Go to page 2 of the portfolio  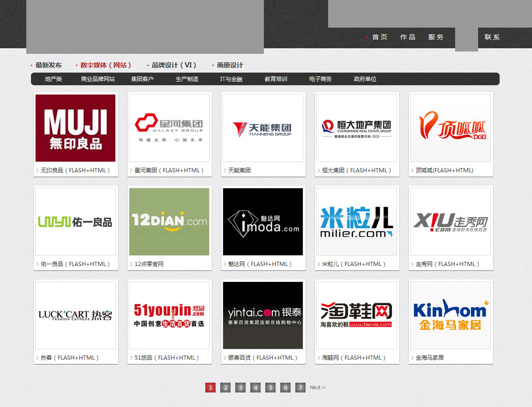tap(225, 387)
